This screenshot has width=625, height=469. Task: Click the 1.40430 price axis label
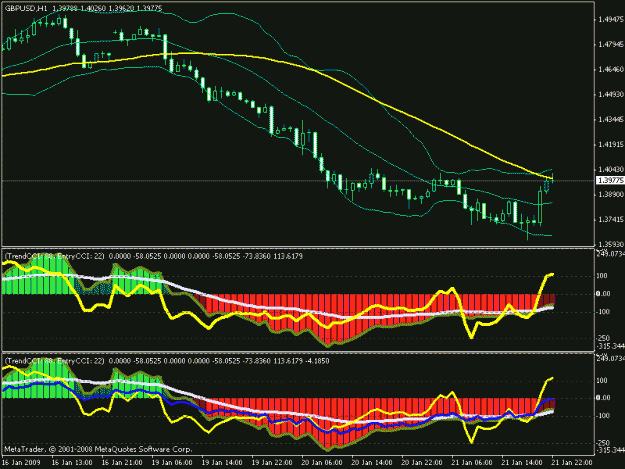click(x=611, y=169)
